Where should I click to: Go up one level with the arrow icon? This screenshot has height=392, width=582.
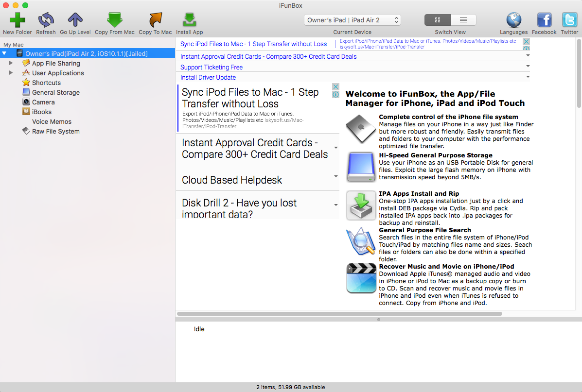[x=75, y=20]
